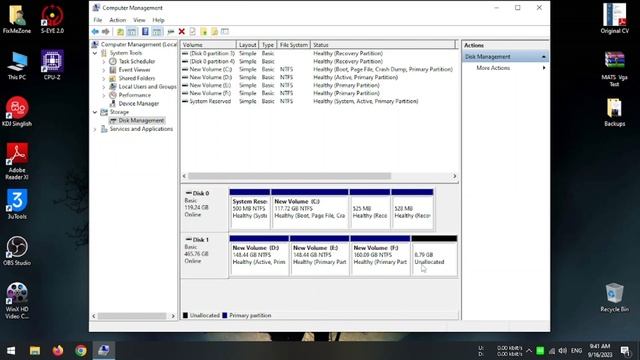Select System Reserved partition on Disk 0
The width and height of the screenshot is (640, 360).
[250, 209]
